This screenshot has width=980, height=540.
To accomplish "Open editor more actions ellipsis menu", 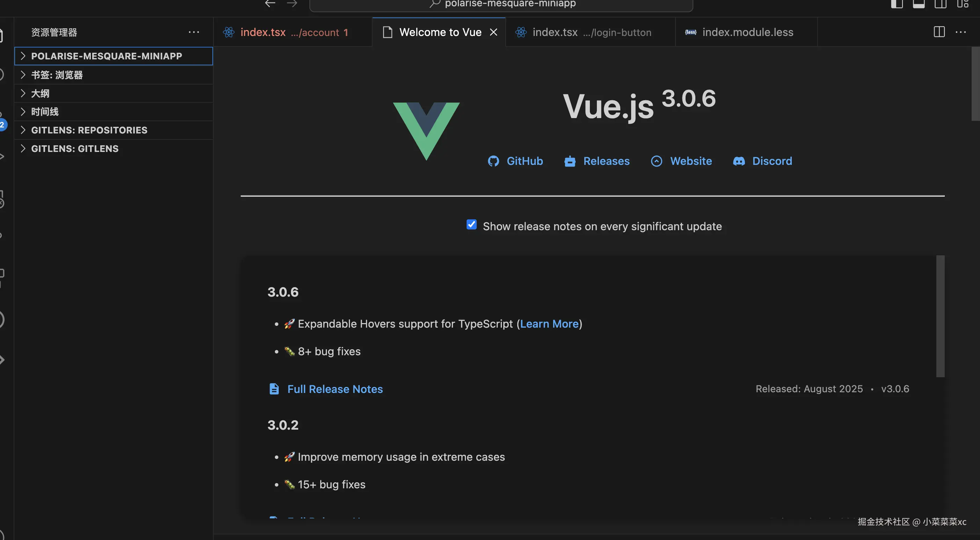I will click(960, 32).
